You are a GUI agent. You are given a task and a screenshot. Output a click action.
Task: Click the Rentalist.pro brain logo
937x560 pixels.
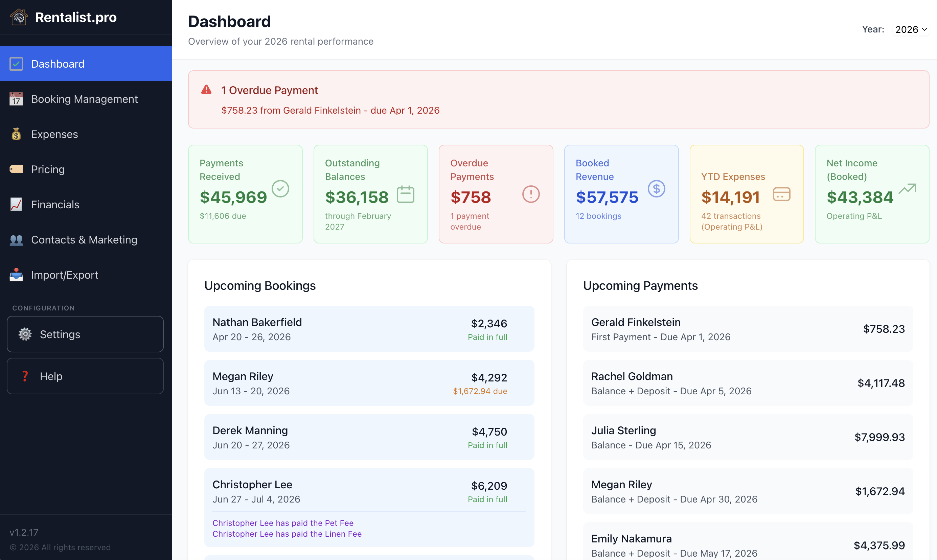pos(18,17)
